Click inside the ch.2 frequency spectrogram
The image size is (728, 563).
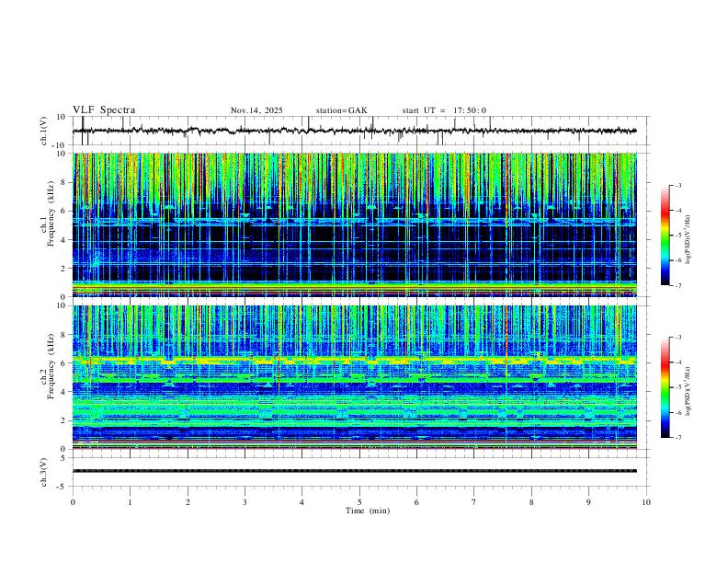tap(355, 377)
